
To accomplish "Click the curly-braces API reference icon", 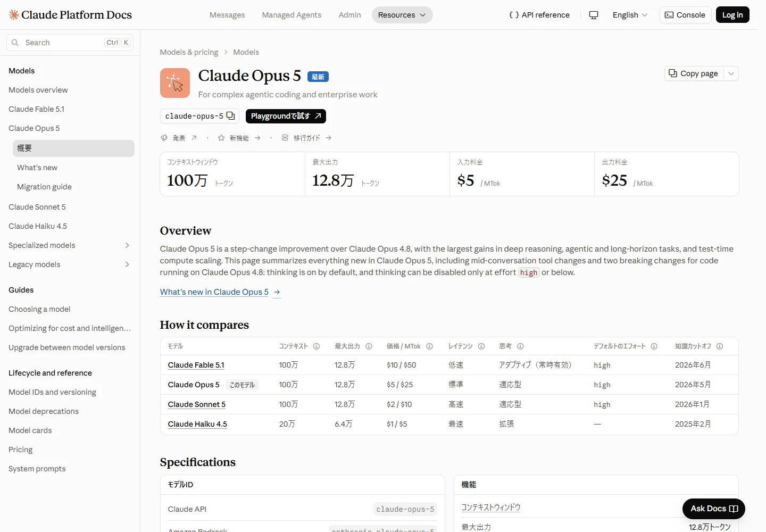I will click(x=514, y=15).
